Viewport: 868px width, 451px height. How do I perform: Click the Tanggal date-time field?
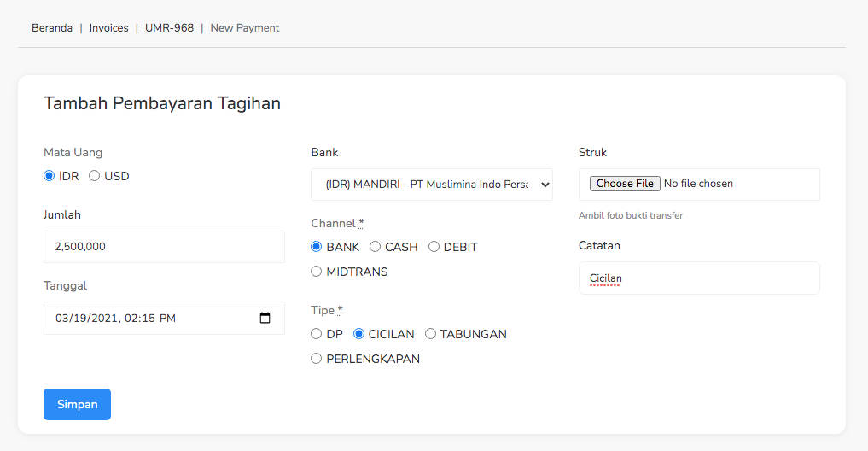tap(145, 318)
